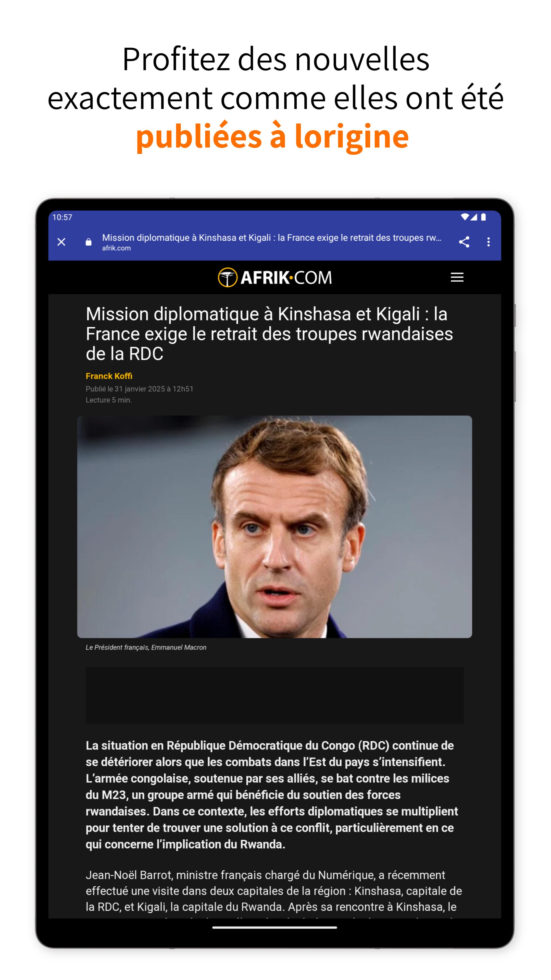Tap the photo caption about Macron

click(x=146, y=647)
